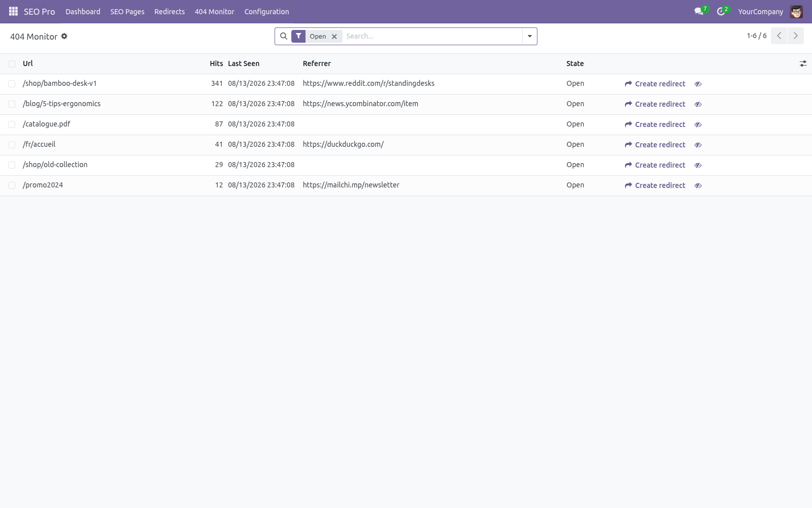Ignore the /blog/5-tips-ergonomics entry eye icon
Viewport: 812px width, 508px height.
pyautogui.click(x=698, y=104)
